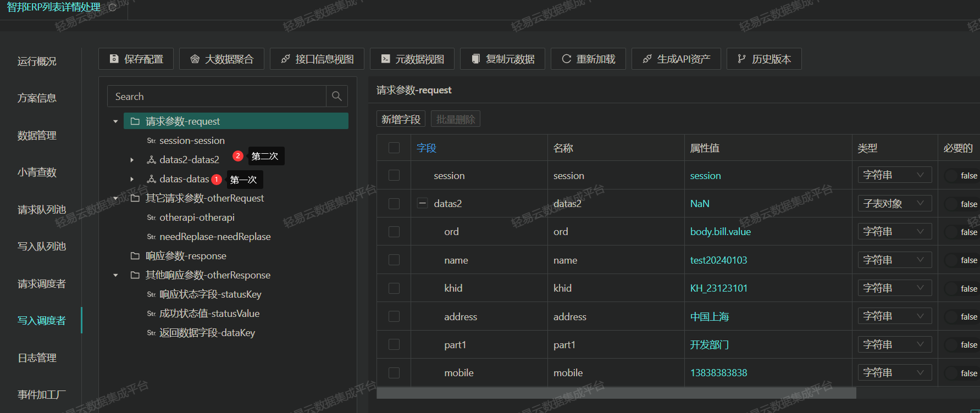Click the 批量删除 button
The width and height of the screenshot is (980, 413).
click(x=456, y=119)
